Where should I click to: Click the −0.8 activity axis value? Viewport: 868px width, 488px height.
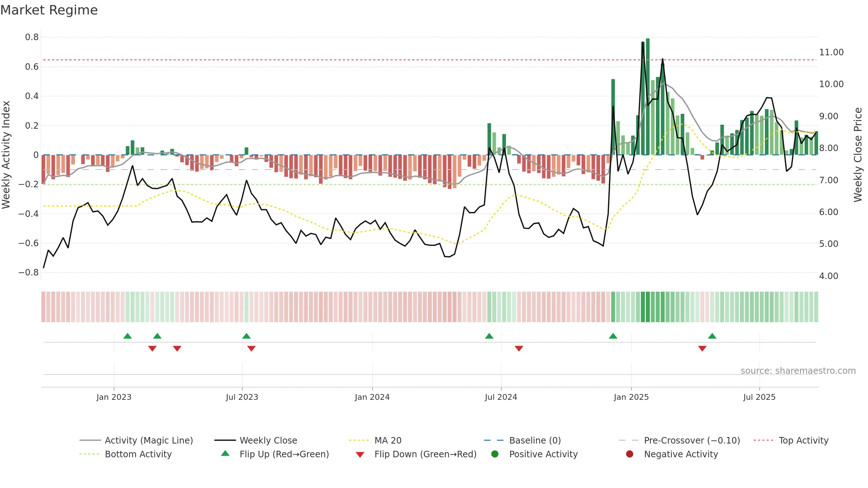pyautogui.click(x=29, y=273)
